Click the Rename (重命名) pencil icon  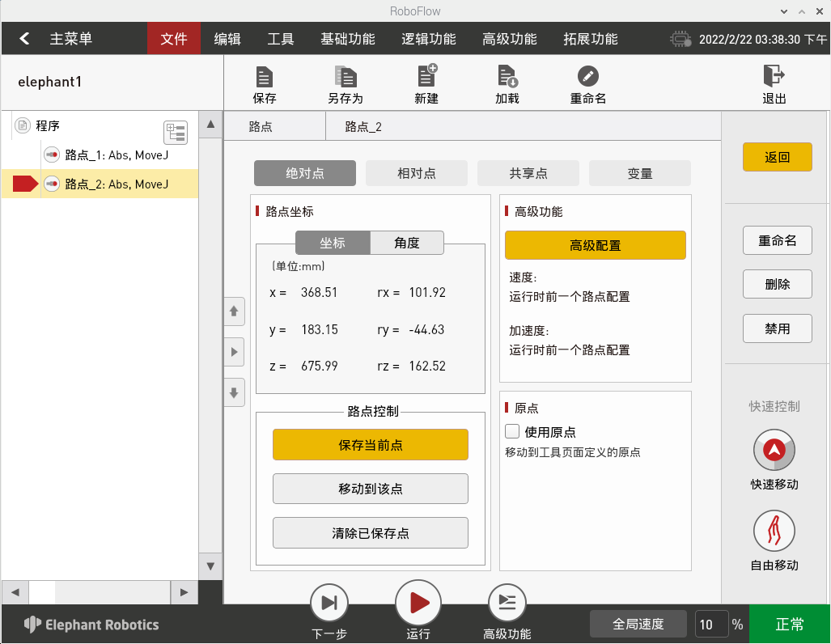pyautogui.click(x=588, y=77)
